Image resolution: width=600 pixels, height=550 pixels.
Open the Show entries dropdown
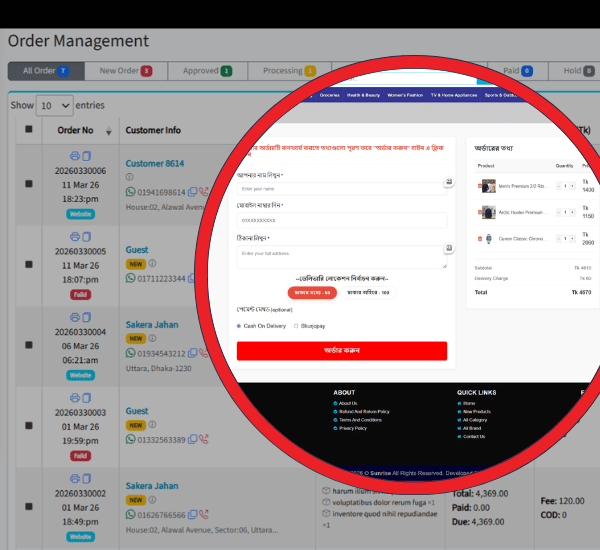click(x=55, y=106)
